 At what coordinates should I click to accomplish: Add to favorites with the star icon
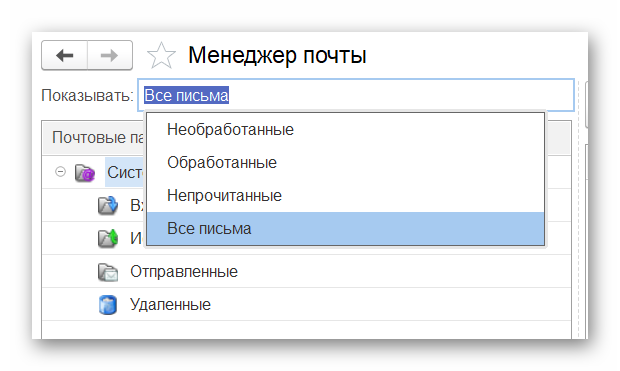(x=161, y=55)
